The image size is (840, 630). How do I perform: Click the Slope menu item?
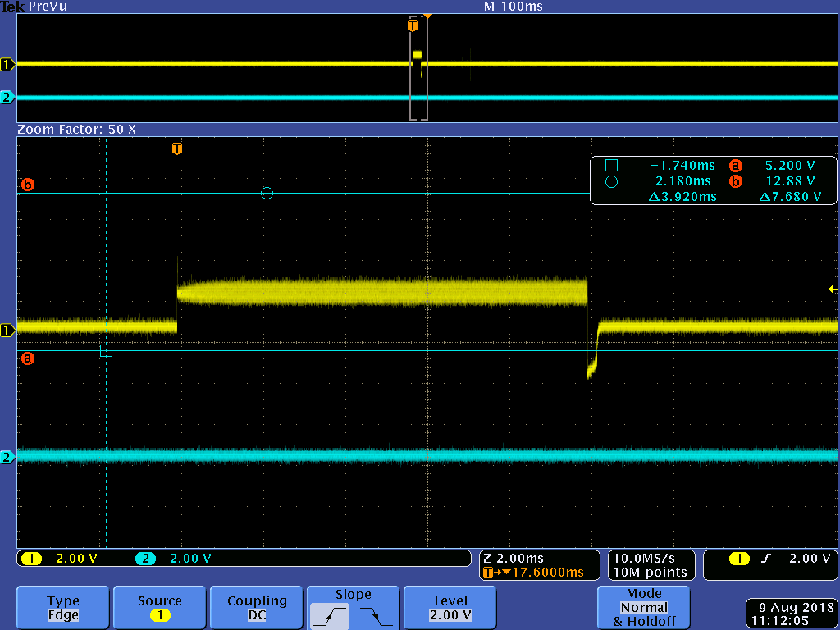[x=353, y=593]
